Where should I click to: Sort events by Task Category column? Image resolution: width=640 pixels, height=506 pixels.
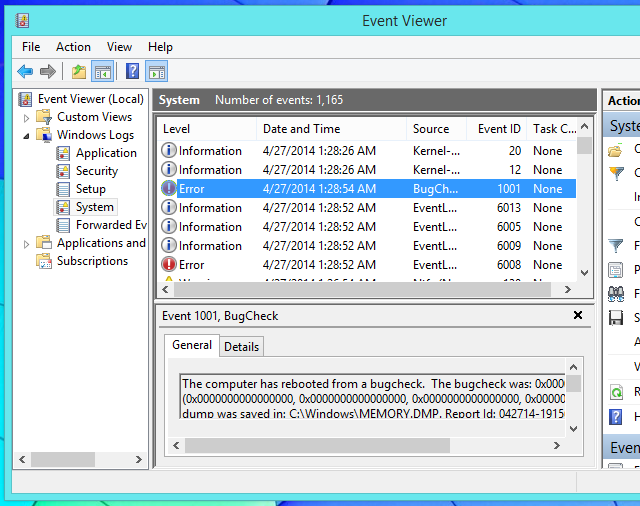click(552, 129)
